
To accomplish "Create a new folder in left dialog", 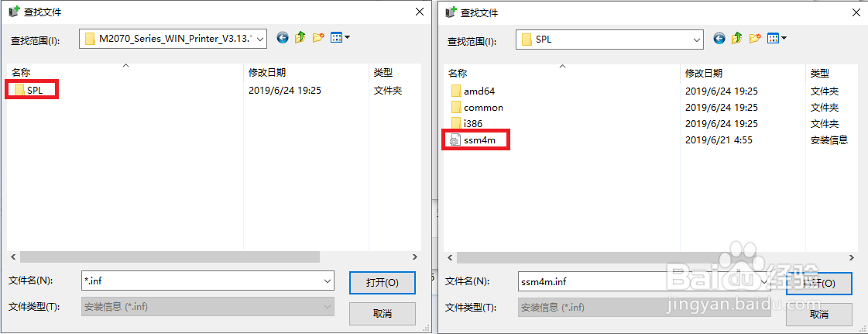I will pyautogui.click(x=318, y=38).
